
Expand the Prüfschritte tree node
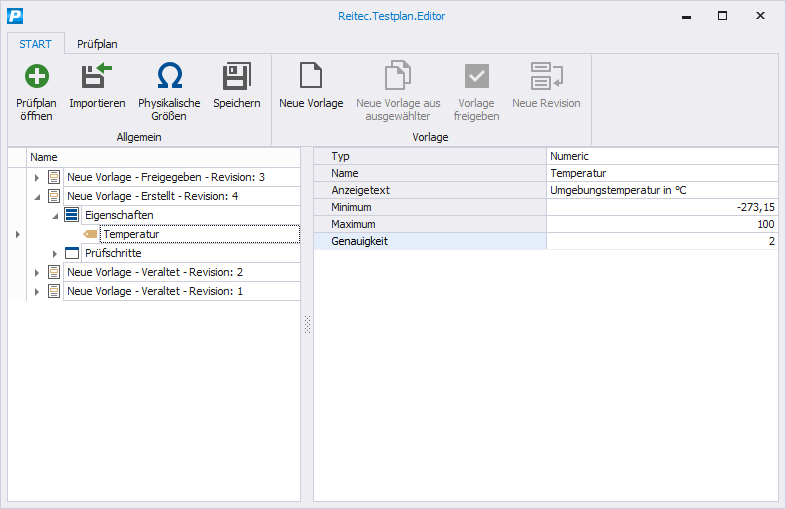click(x=55, y=254)
